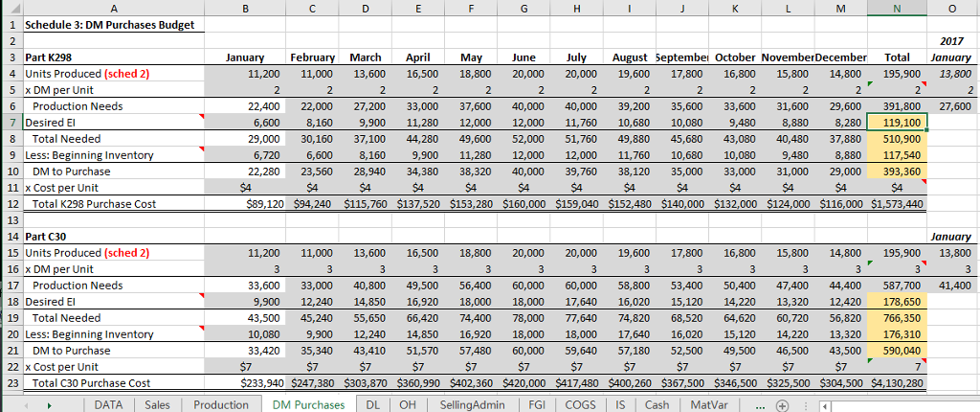Select the 'February' month header cell
Viewport: 980px width, 412px height.
pyautogui.click(x=312, y=57)
